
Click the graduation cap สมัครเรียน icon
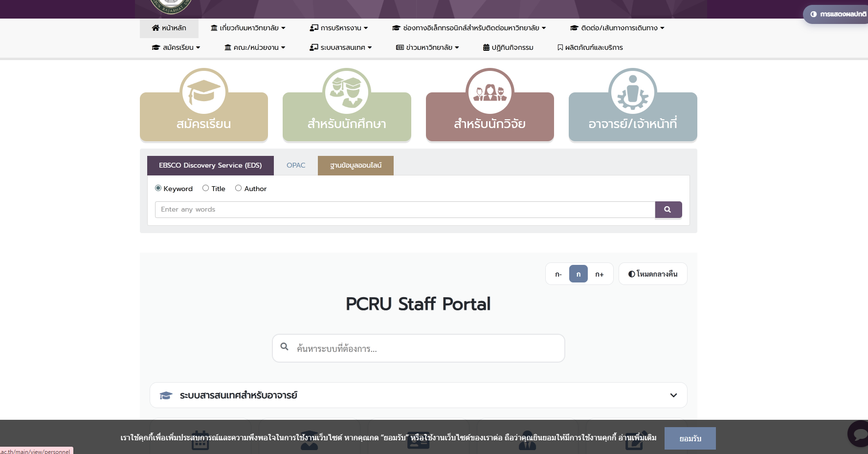[x=204, y=92]
